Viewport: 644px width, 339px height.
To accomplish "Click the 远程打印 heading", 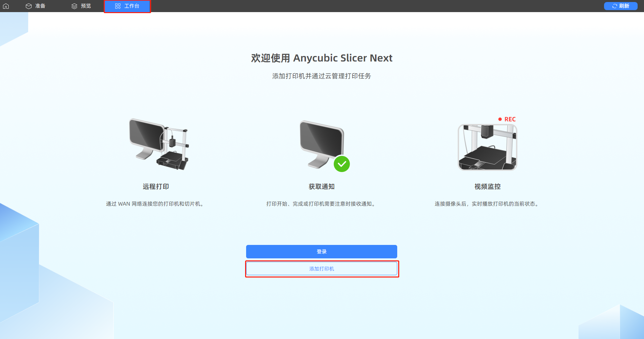I will pos(156,186).
